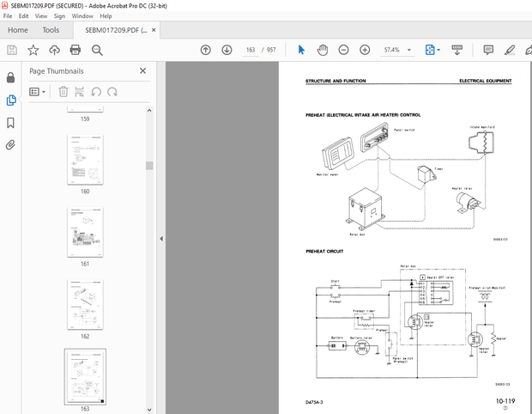Click the page number field showing 163
Viewport: 532px width, 414px height.
point(251,50)
